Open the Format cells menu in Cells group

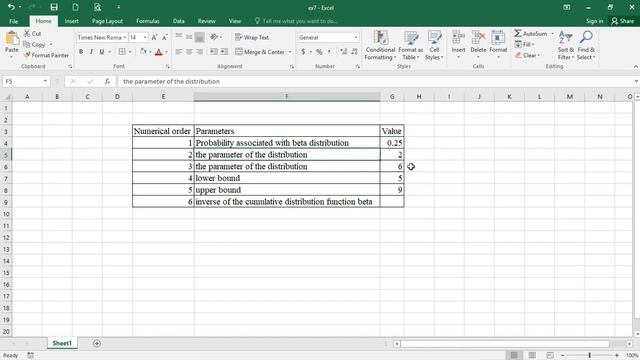(498, 44)
